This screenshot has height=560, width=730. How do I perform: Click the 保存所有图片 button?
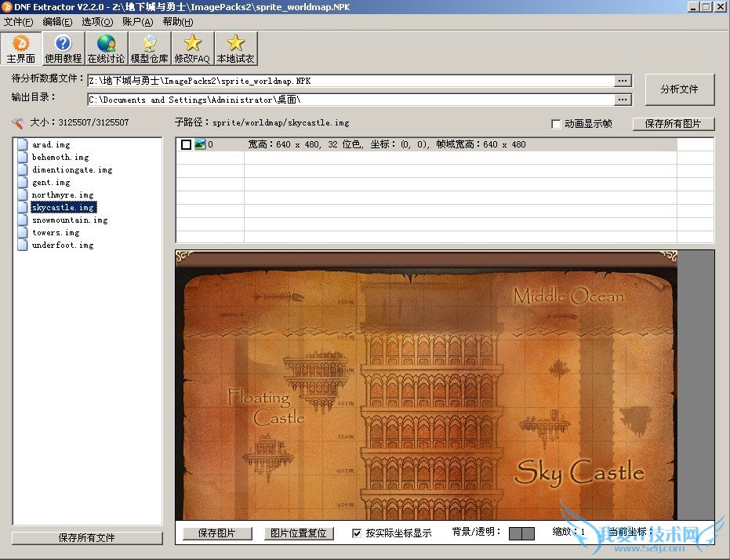(679, 124)
